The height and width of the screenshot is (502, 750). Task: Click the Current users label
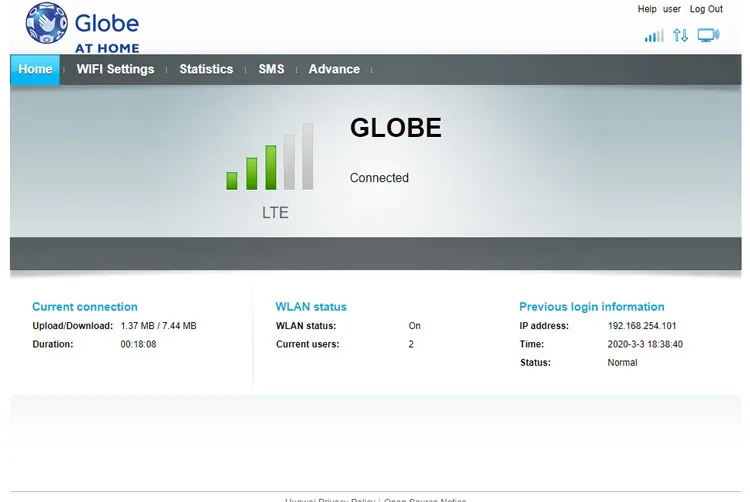(308, 344)
